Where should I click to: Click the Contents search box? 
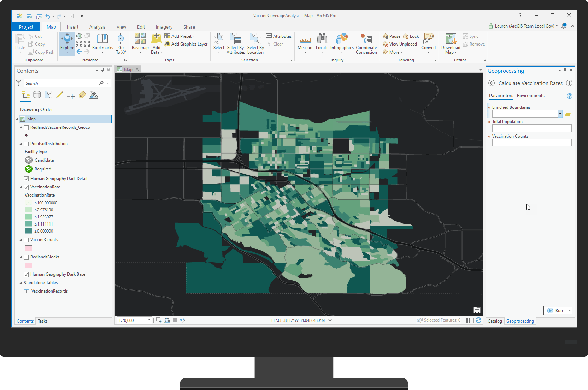point(67,83)
